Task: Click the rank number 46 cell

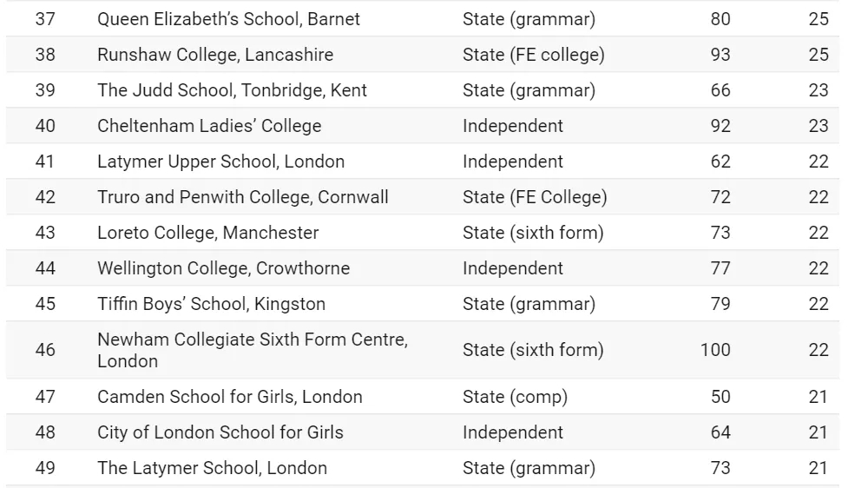Action: click(x=45, y=350)
